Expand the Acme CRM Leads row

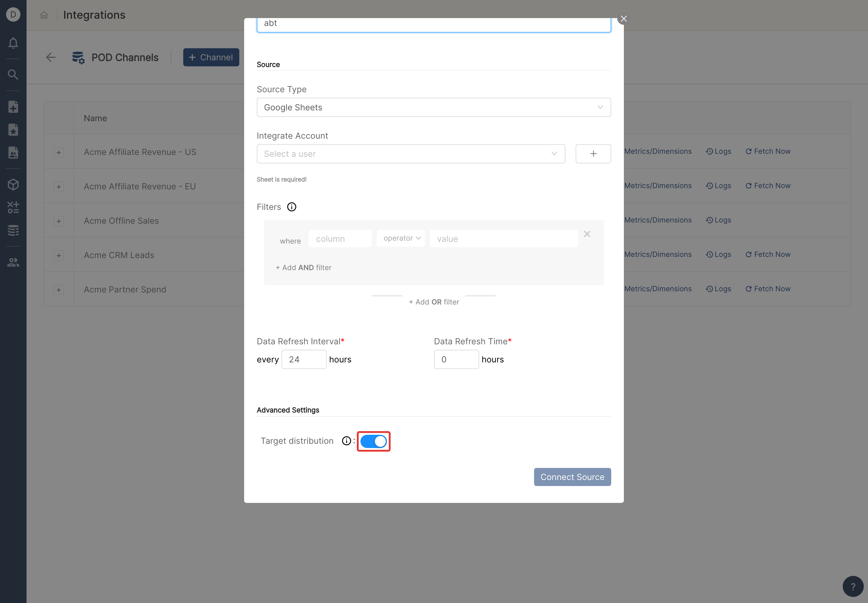pos(58,255)
